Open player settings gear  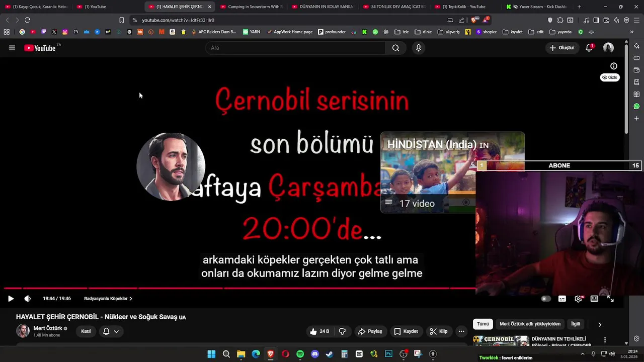(x=579, y=299)
